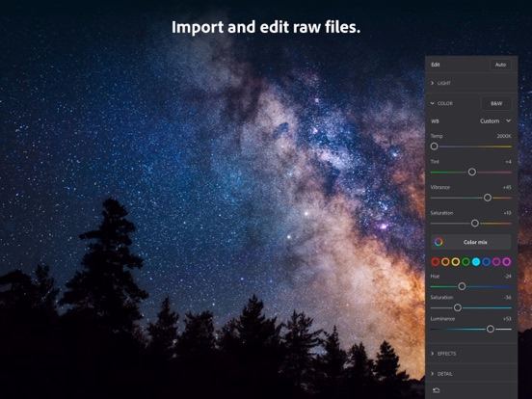
Task: Select the magenta color mix circle
Action: click(507, 261)
